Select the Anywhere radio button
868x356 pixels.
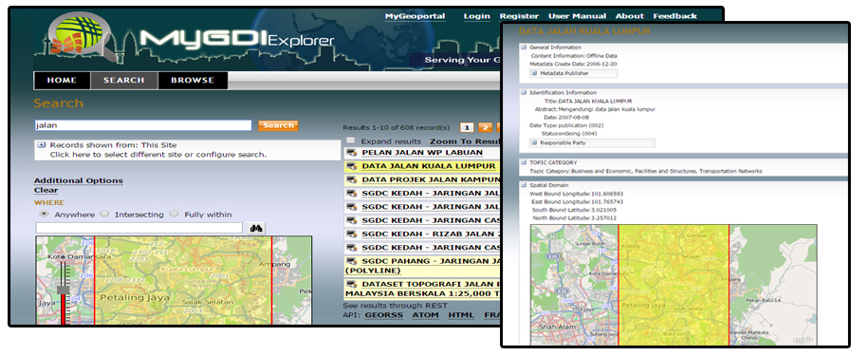tap(44, 214)
